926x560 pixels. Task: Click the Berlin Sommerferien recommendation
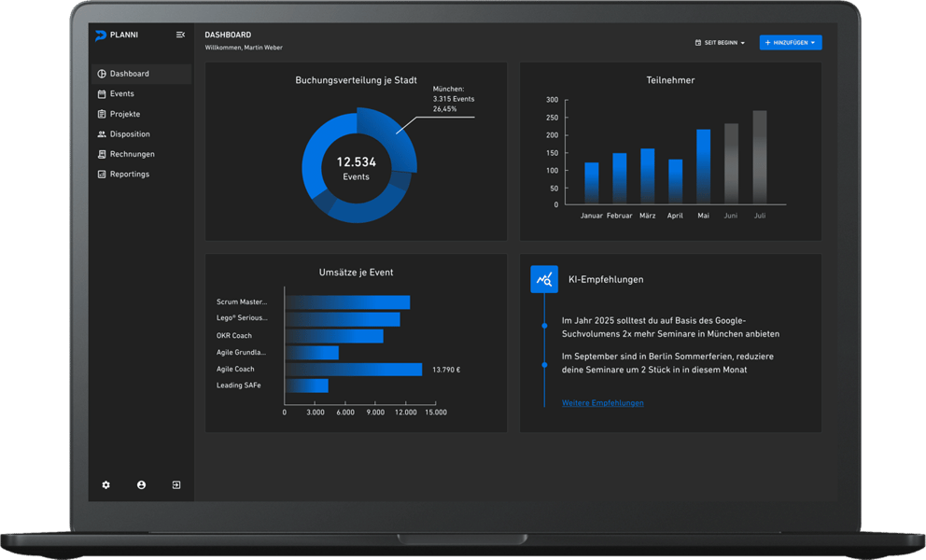coord(667,363)
